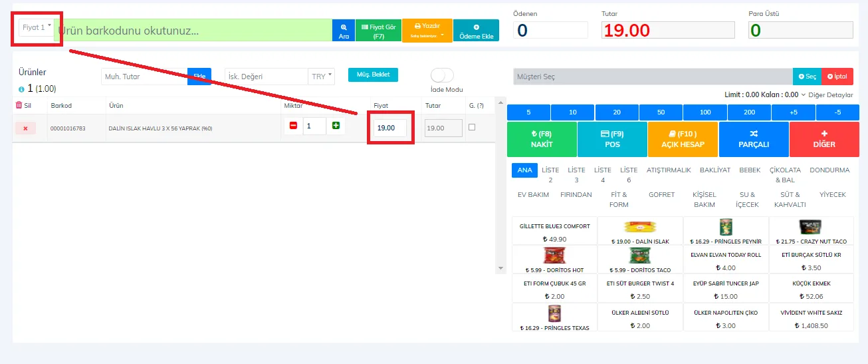
Task: Open the BAKLİYAT category tab
Action: [715, 170]
